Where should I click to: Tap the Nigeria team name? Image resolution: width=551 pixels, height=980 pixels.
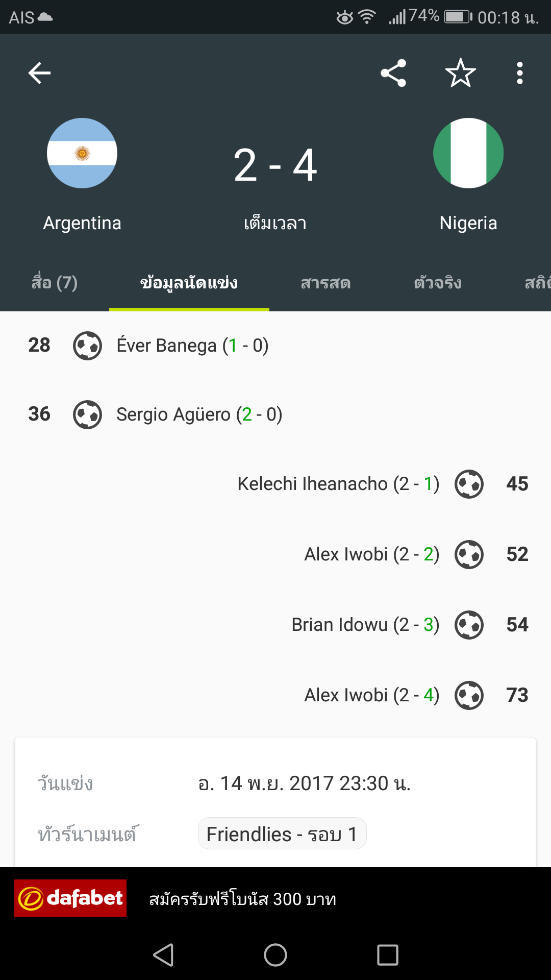(468, 223)
